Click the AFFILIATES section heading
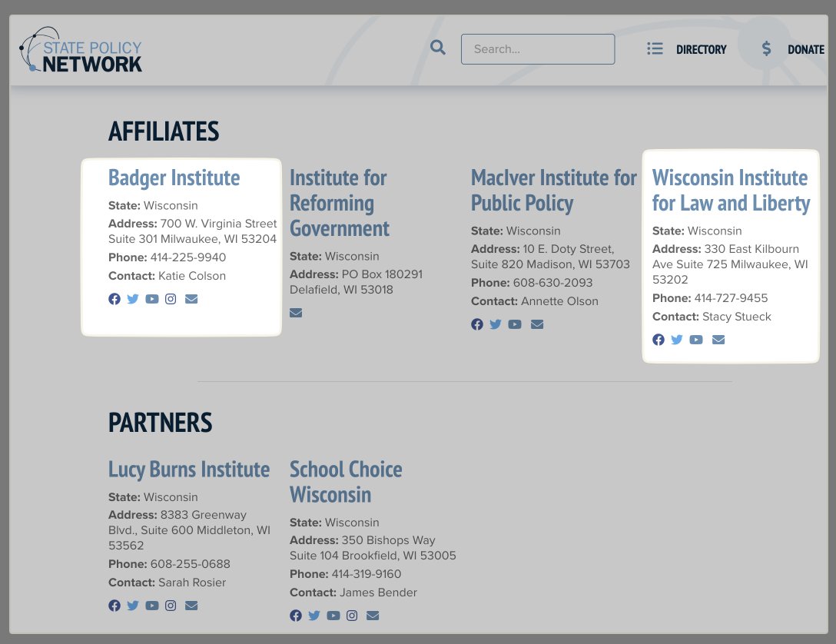Viewport: 836px width, 644px height. point(164,131)
